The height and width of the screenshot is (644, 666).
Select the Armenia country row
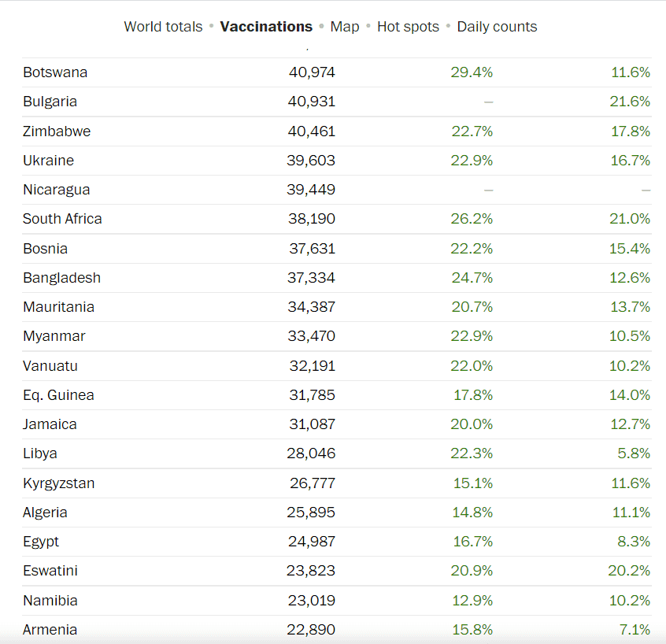(50, 630)
